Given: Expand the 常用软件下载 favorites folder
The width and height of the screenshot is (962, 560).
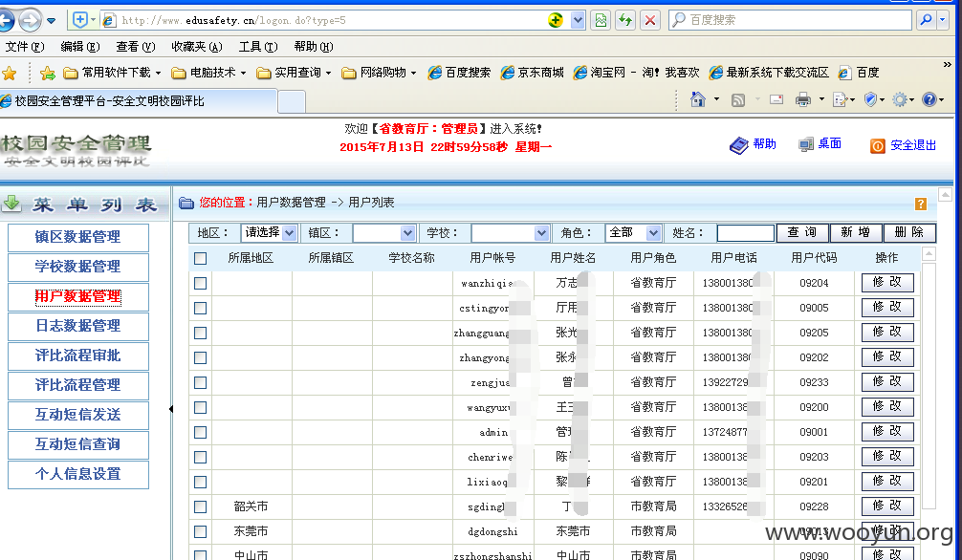Looking at the screenshot, I should pos(113,73).
